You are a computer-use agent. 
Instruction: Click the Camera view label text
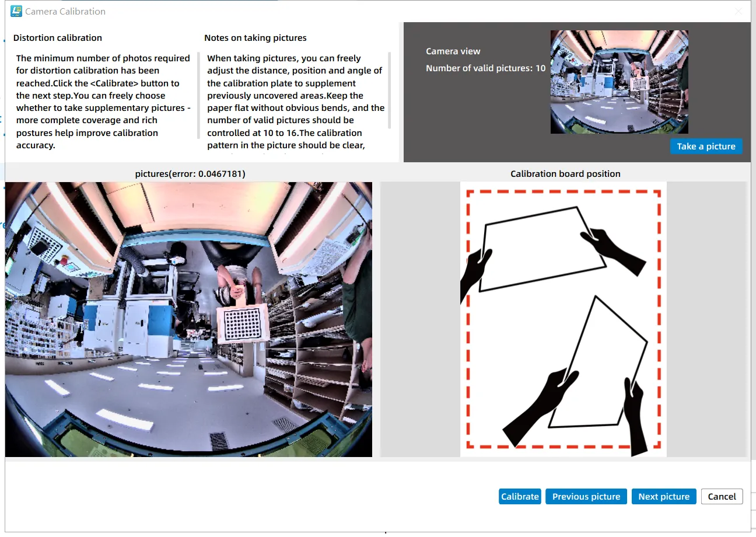[x=453, y=51]
